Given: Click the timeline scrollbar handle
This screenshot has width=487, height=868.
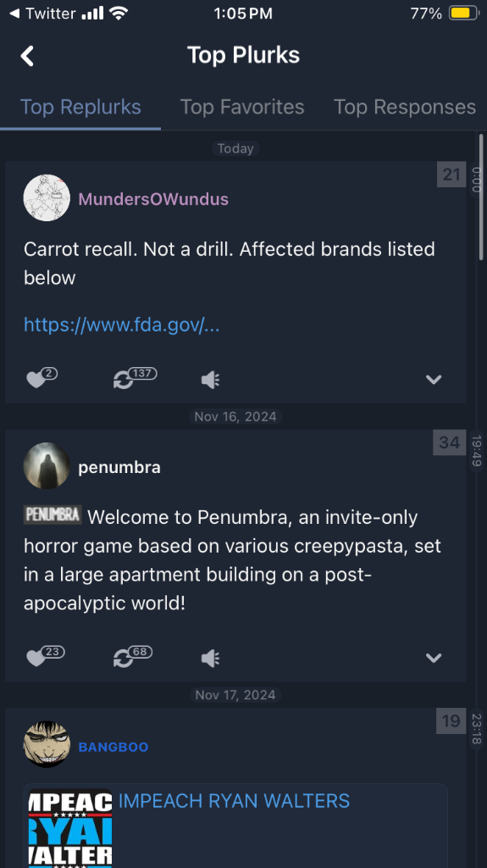Looking at the screenshot, I should point(481,197).
